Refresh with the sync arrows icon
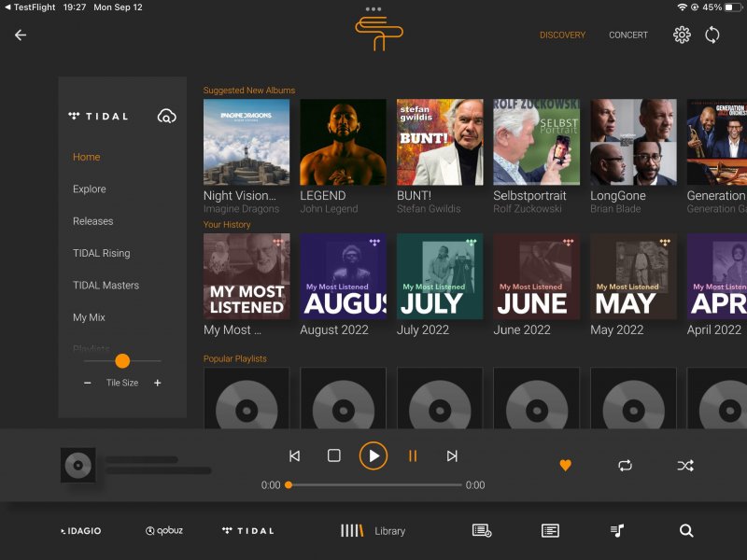This screenshot has height=560, width=747. click(x=712, y=35)
